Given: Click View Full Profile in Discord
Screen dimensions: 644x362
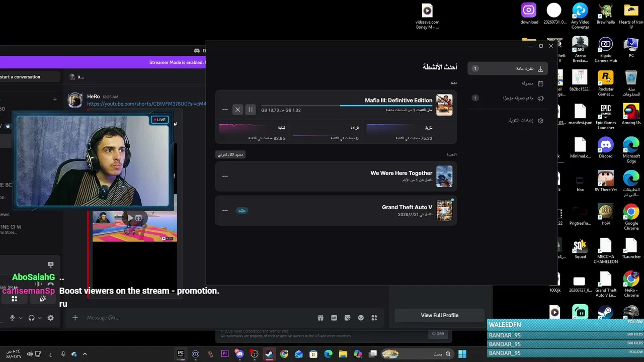Looking at the screenshot, I should click(x=440, y=315).
